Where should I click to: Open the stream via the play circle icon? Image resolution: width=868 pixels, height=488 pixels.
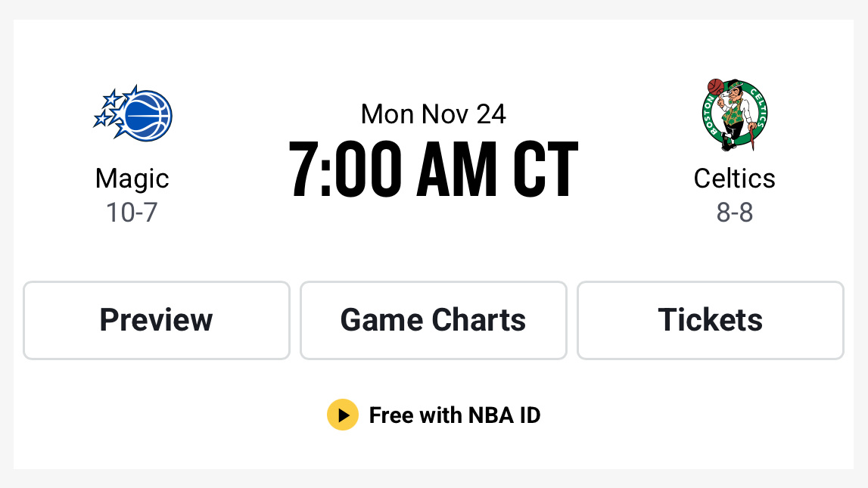343,415
